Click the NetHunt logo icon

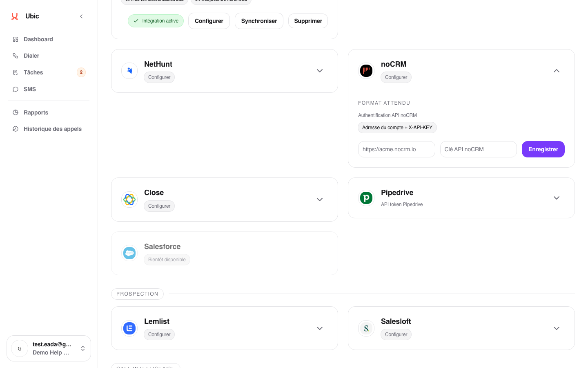[x=129, y=71]
